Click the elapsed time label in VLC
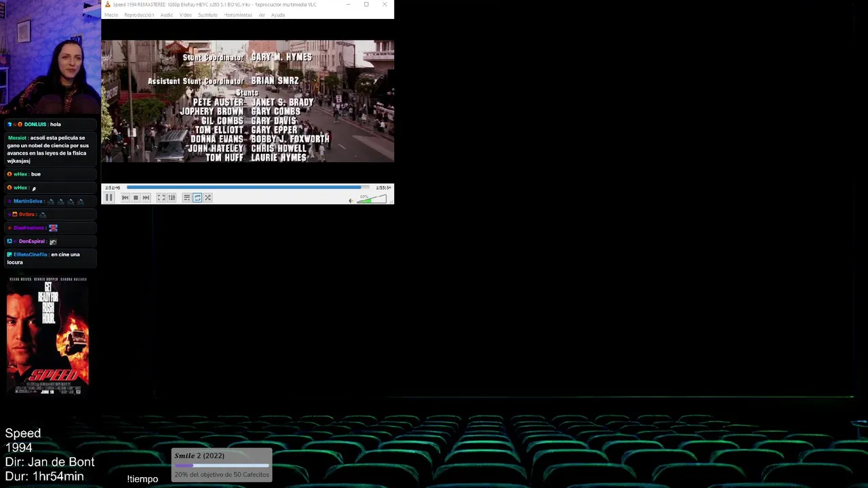 click(x=113, y=188)
